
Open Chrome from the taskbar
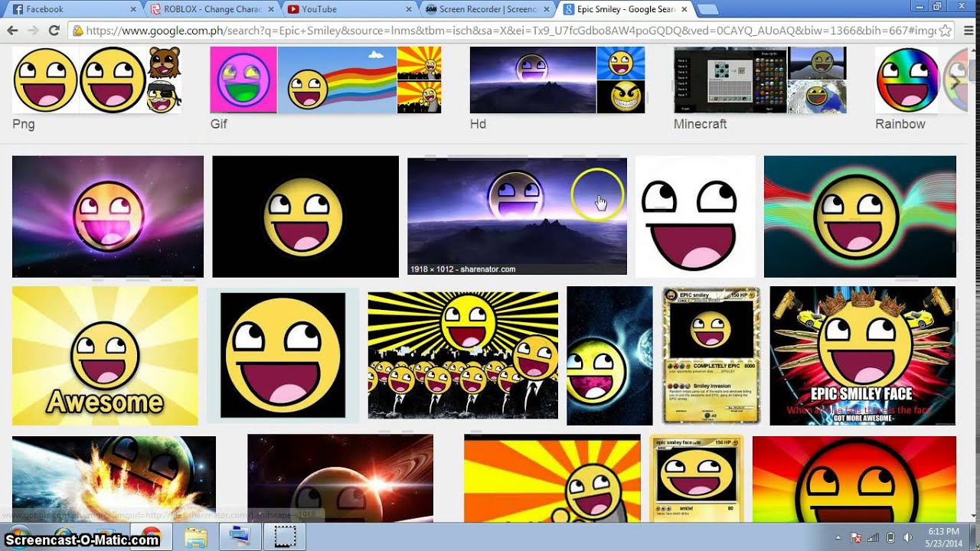[x=150, y=536]
